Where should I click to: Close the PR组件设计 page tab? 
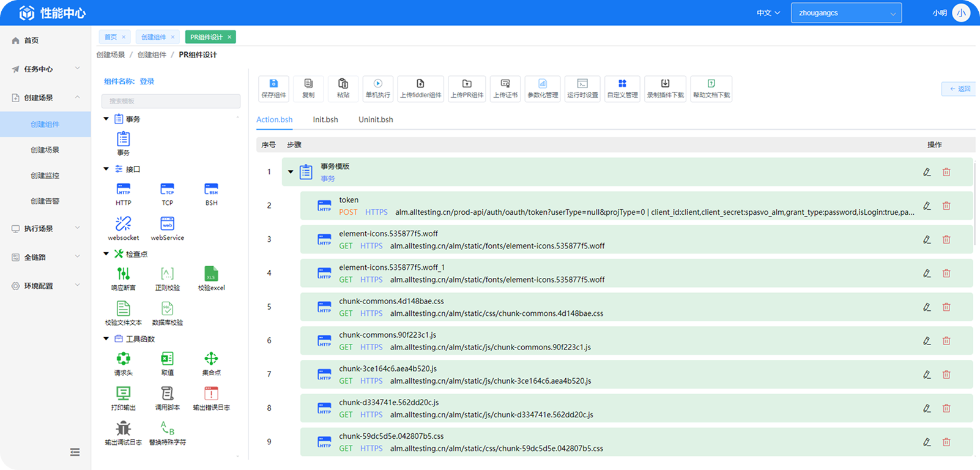pos(229,37)
